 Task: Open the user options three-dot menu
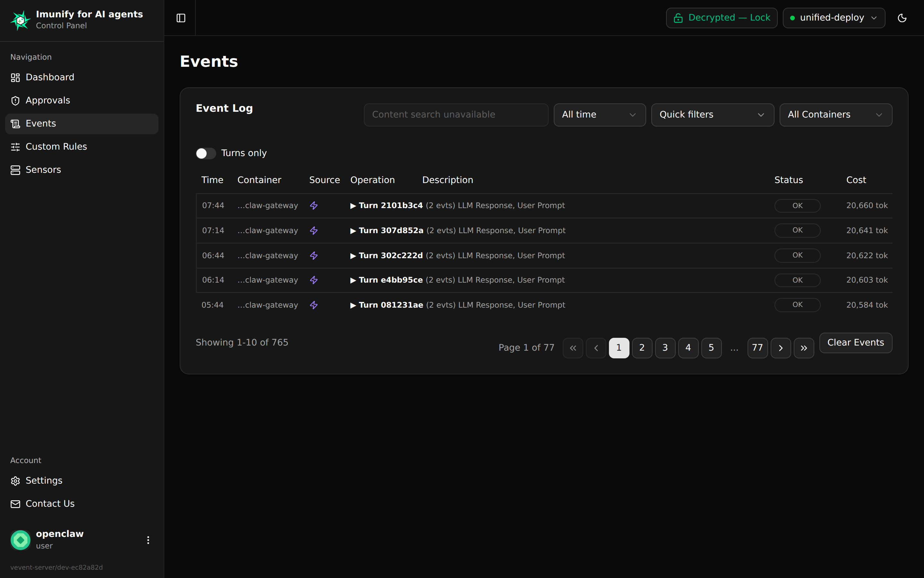148,540
